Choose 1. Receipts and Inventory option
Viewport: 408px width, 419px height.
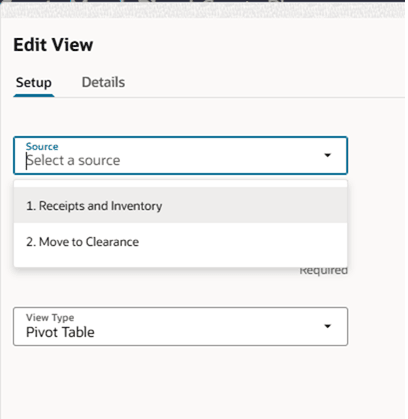[180, 205]
